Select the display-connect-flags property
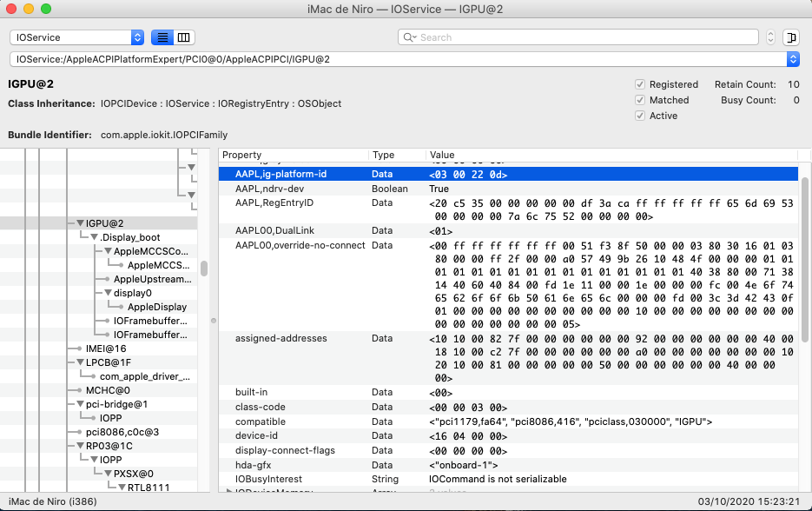Viewport: 812px width, 511px height. tap(285, 450)
